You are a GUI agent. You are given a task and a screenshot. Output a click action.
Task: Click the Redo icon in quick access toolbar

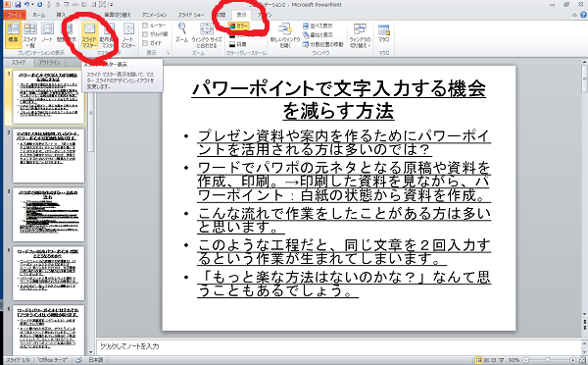click(39, 5)
